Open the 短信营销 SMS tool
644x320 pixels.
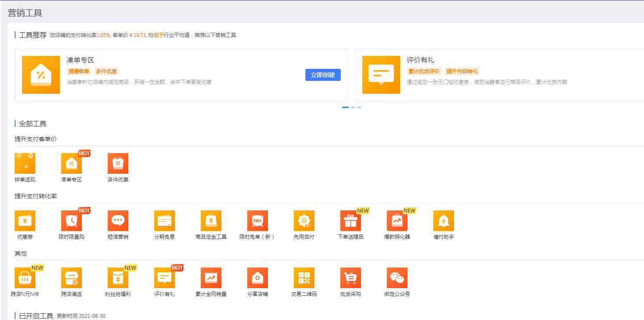point(118,221)
